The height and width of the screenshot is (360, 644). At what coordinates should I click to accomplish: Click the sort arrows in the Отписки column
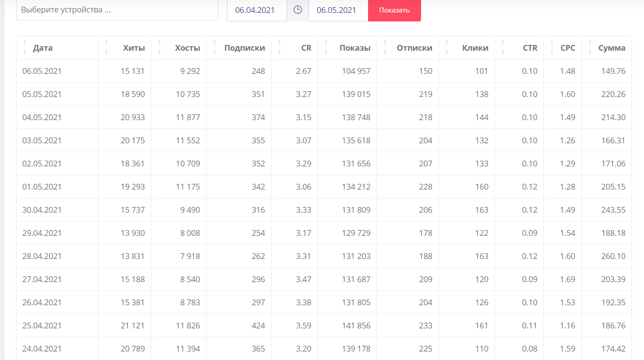point(385,48)
